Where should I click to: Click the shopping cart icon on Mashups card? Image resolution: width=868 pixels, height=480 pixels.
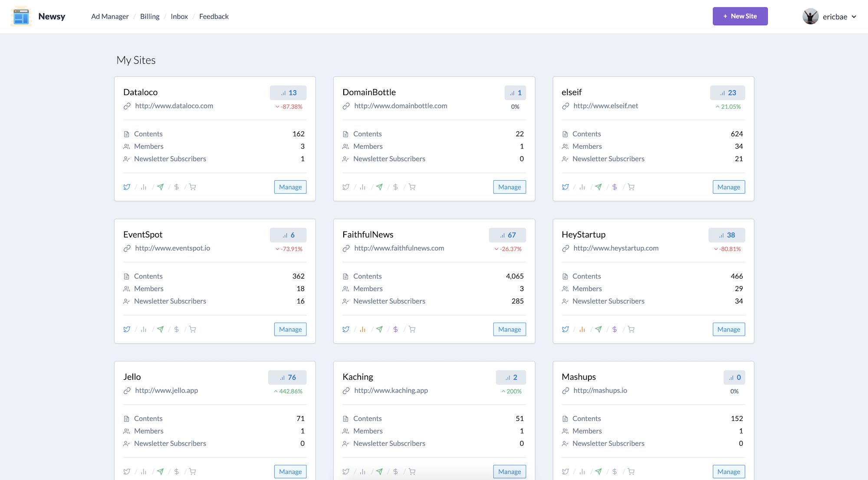(631, 472)
